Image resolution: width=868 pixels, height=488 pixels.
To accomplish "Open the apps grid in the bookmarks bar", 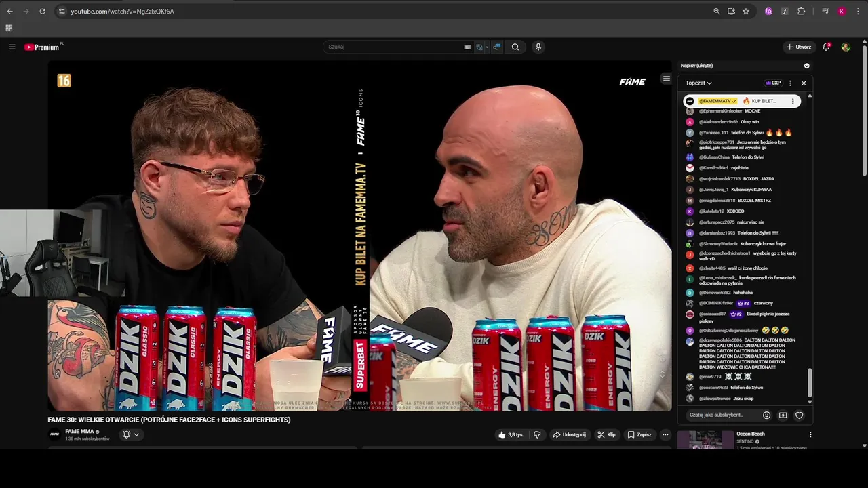I will click(x=9, y=28).
